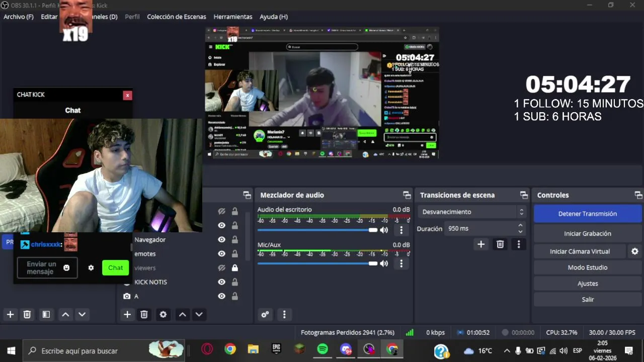The image size is (644, 362).
Task: Unlock the viewers source
Action: pyautogui.click(x=234, y=268)
